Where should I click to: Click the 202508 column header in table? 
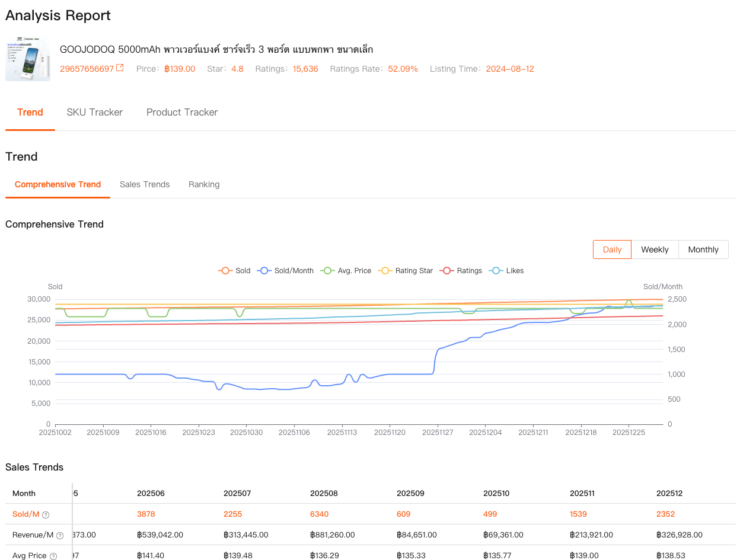[323, 493]
